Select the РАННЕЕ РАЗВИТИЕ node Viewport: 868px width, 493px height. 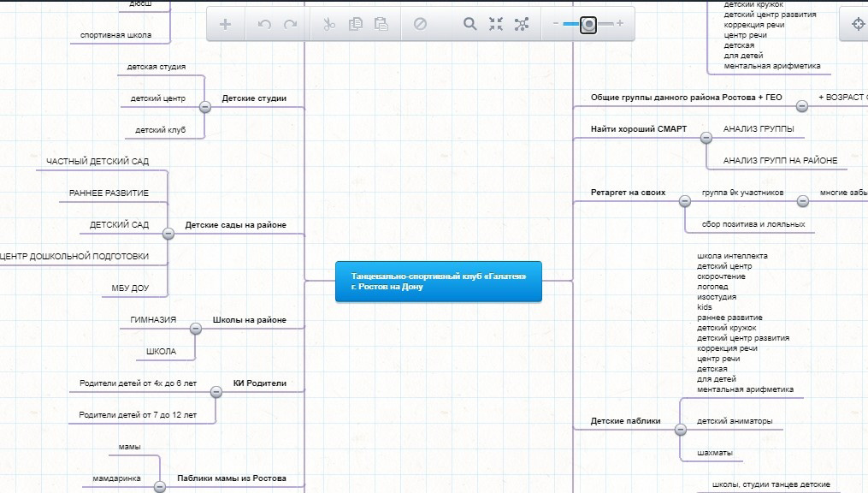click(109, 193)
